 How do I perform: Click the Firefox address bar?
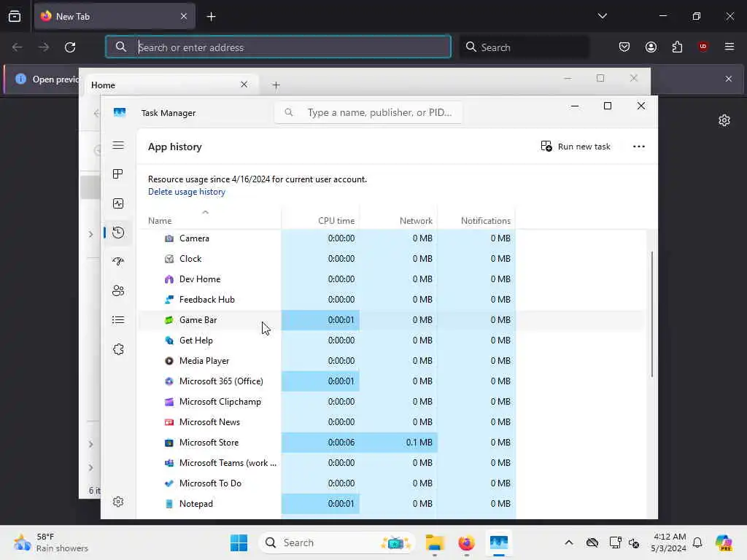(278, 47)
